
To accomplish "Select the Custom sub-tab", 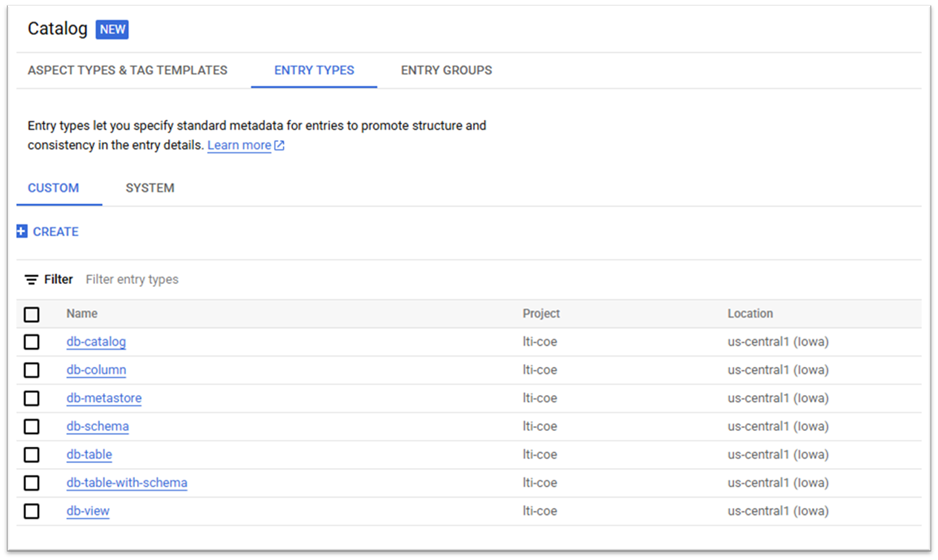I will click(x=54, y=188).
